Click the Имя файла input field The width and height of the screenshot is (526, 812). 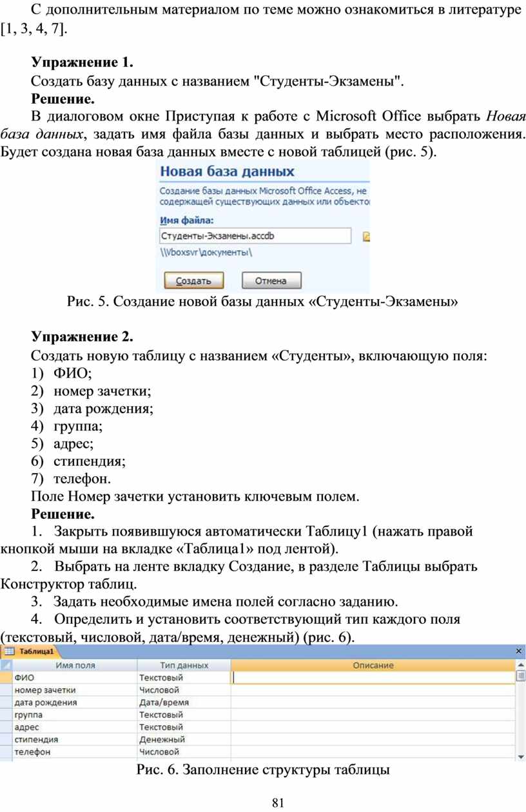point(255,236)
